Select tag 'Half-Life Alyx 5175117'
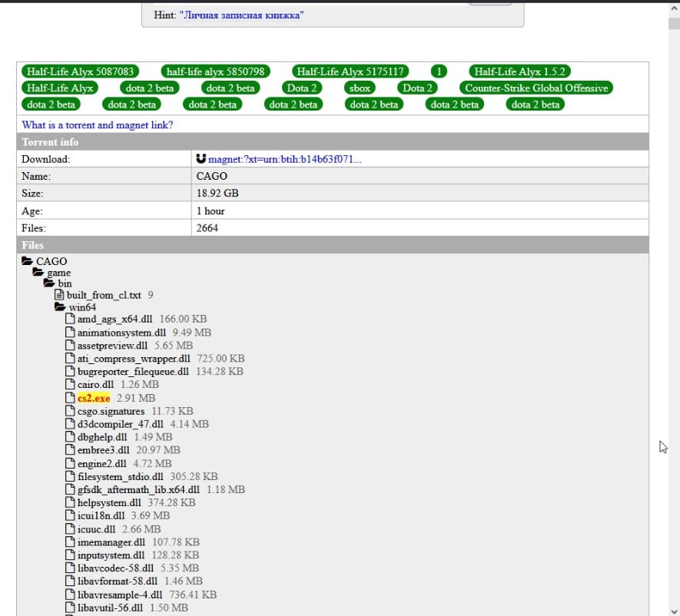680x616 pixels. tap(350, 71)
